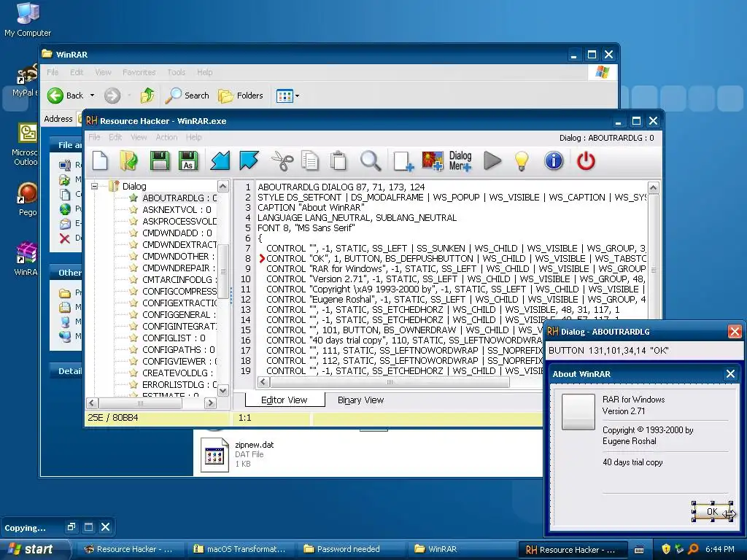The image size is (747, 560).
Task: Switch to the Editor View tab
Action: (x=285, y=400)
